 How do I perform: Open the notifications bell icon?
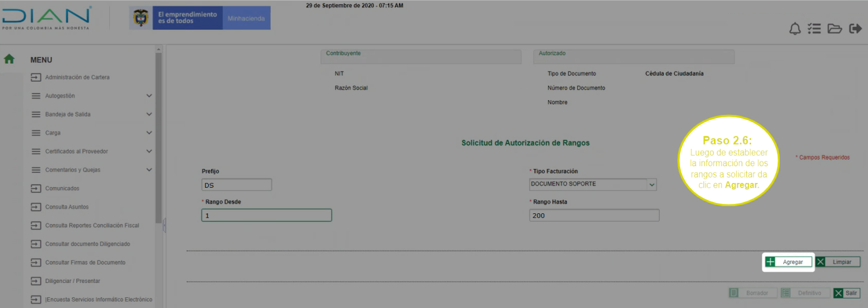pyautogui.click(x=795, y=29)
